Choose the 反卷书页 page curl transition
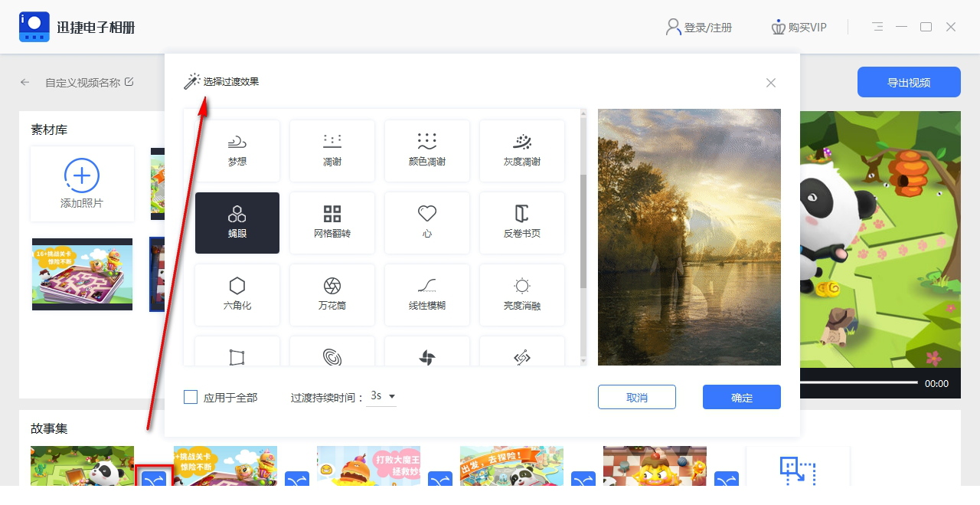Viewport: 980px width, 505px height. point(521,222)
